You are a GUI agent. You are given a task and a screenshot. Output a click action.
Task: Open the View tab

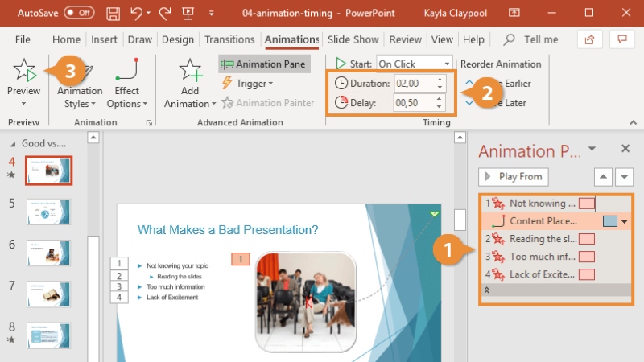pos(442,39)
